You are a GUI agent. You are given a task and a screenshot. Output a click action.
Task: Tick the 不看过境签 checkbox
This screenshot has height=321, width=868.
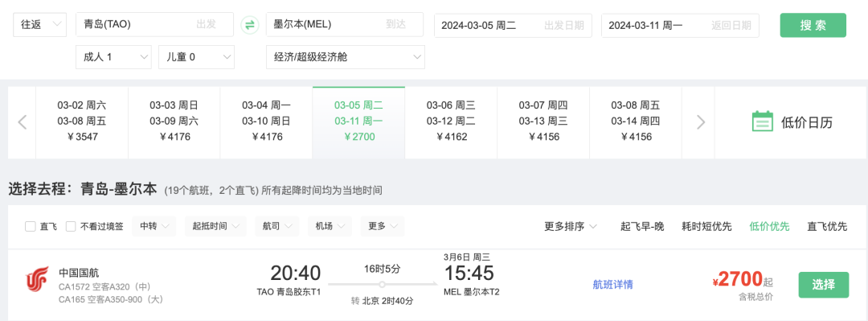(x=71, y=226)
